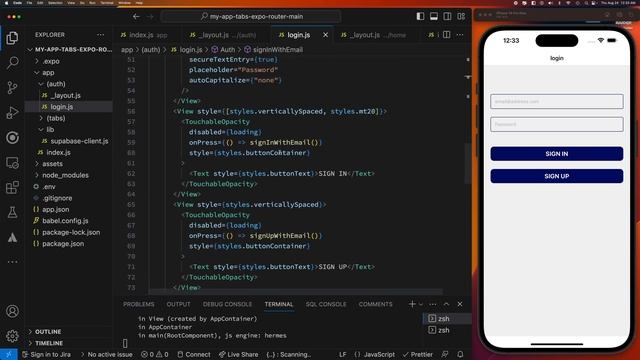
Task: Collapse the lib folder
Action: point(70,129)
